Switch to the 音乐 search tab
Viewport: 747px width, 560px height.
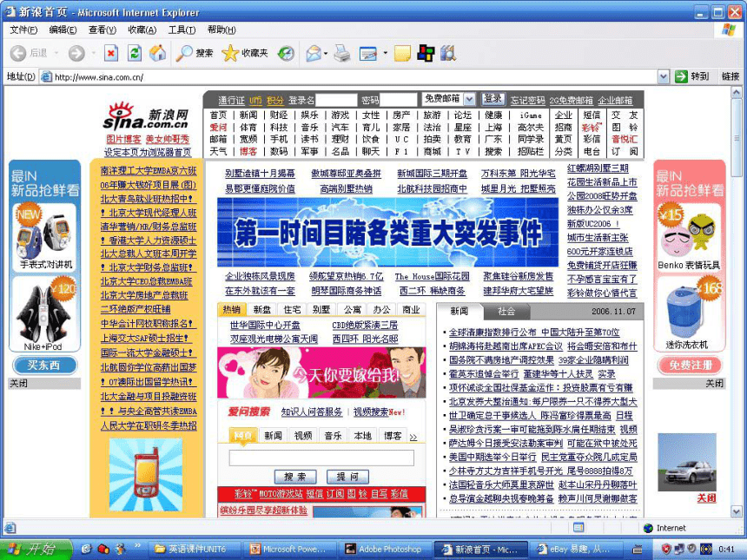pos(333,435)
